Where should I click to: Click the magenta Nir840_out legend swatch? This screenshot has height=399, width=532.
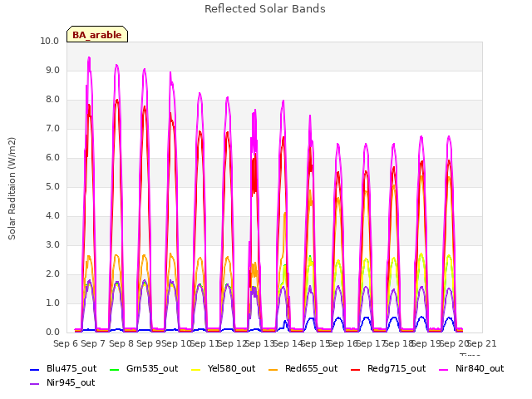tap(444, 369)
